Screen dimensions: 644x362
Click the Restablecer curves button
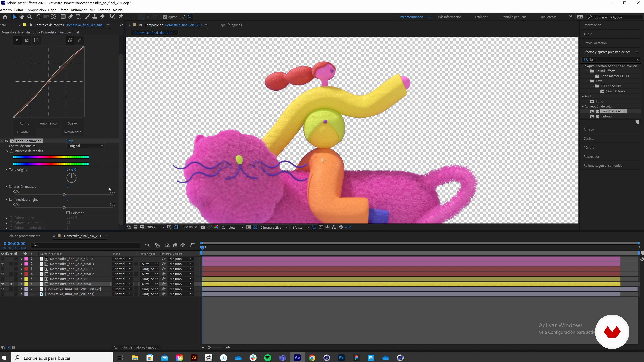tap(72, 132)
